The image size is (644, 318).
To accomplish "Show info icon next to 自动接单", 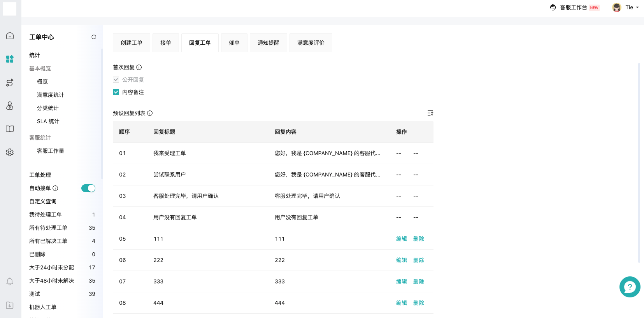I will [55, 188].
